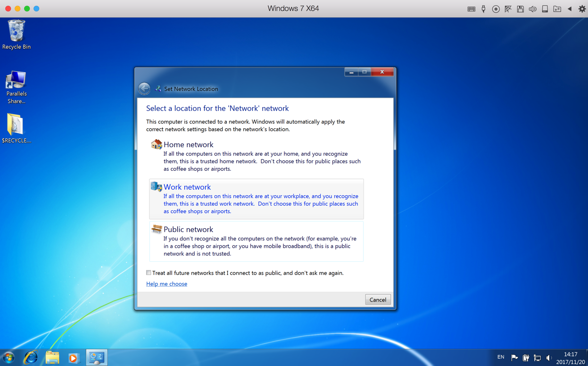Launch Internet Explorer from taskbar

click(31, 358)
